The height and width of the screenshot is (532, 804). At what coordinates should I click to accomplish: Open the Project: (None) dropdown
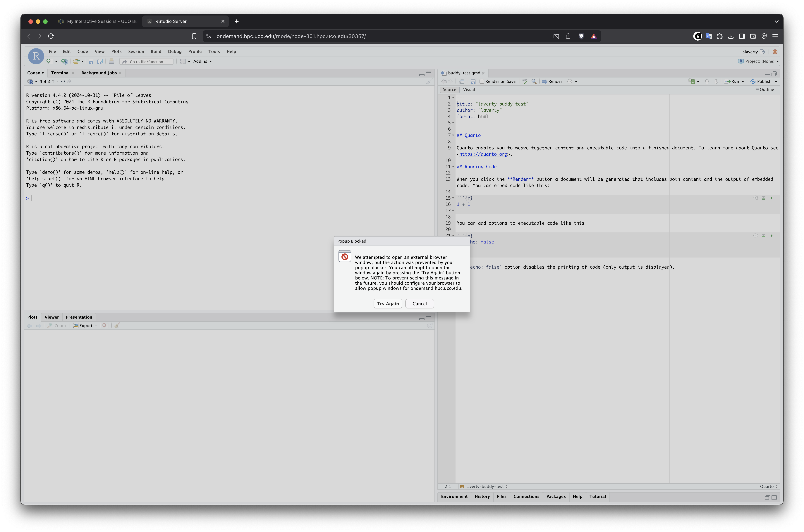(x=760, y=61)
